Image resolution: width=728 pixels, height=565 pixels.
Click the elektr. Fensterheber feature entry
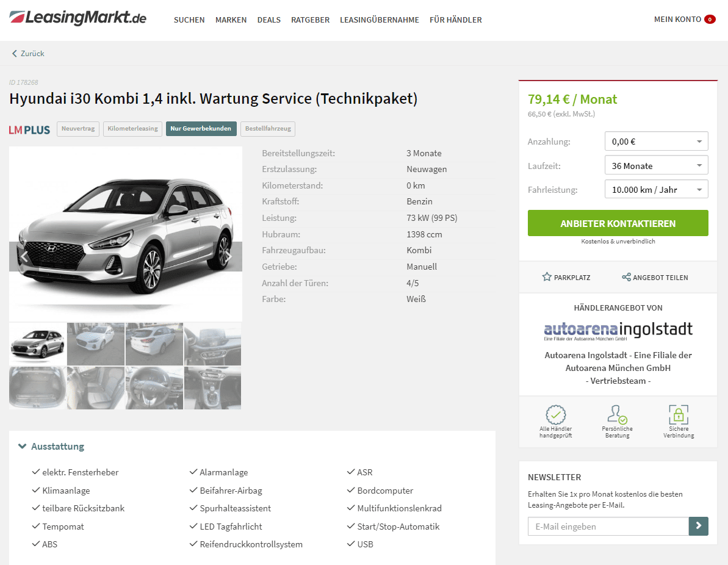[x=75, y=472]
